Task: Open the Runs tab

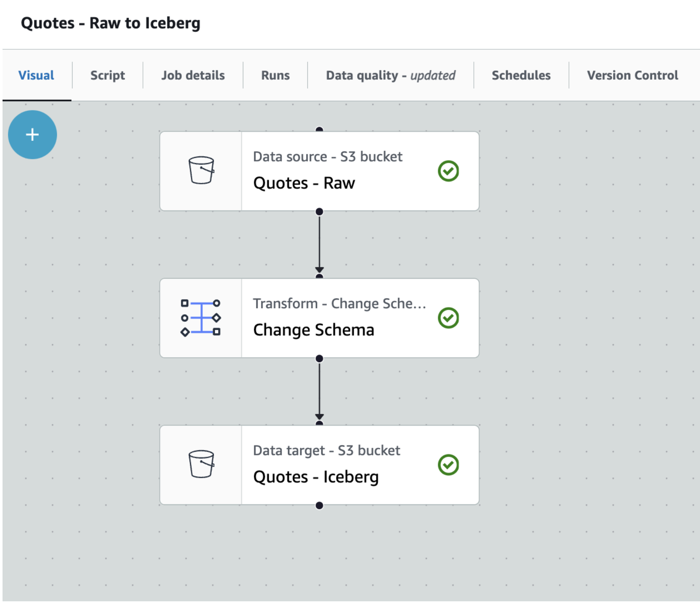Action: 275,75
